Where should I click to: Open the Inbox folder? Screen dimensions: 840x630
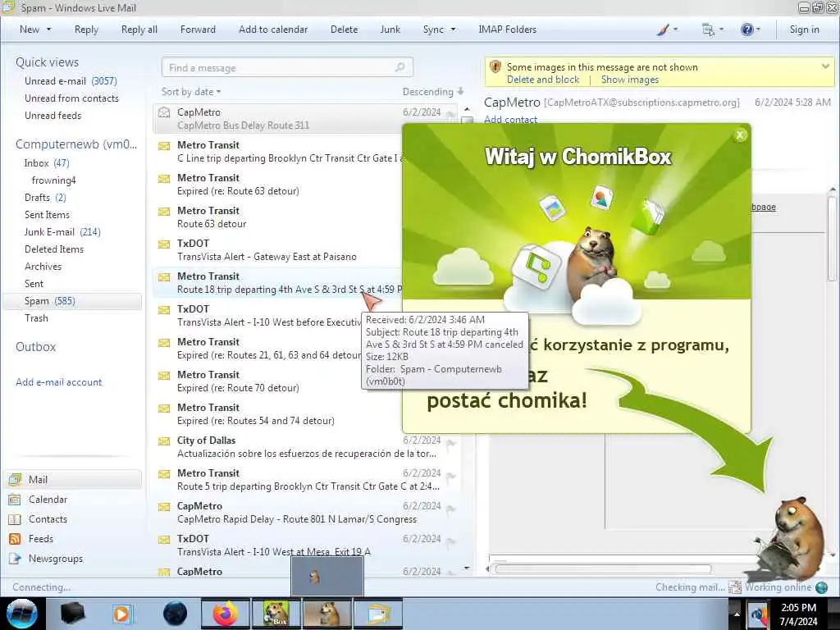[x=47, y=163]
